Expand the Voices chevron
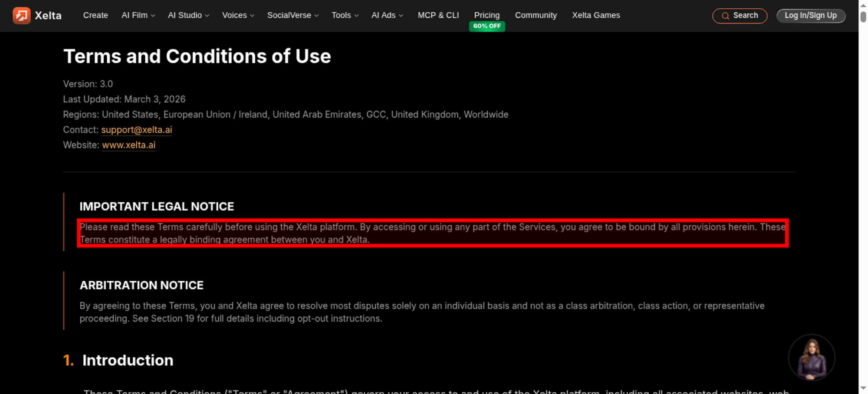 click(252, 16)
